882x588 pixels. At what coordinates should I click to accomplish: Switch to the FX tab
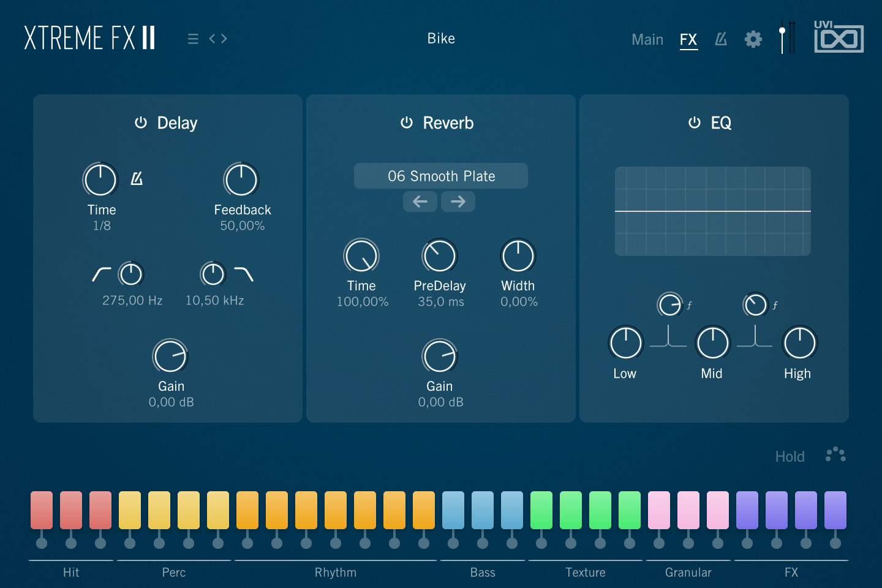(688, 40)
